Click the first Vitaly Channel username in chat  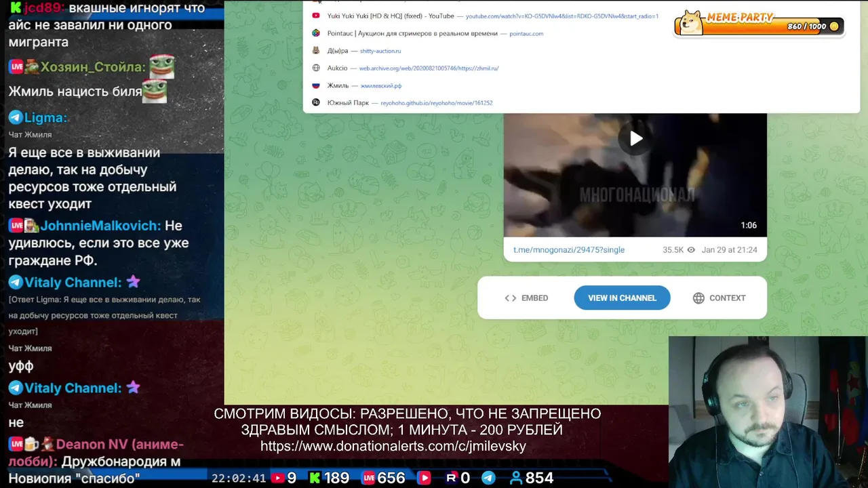pos(73,282)
